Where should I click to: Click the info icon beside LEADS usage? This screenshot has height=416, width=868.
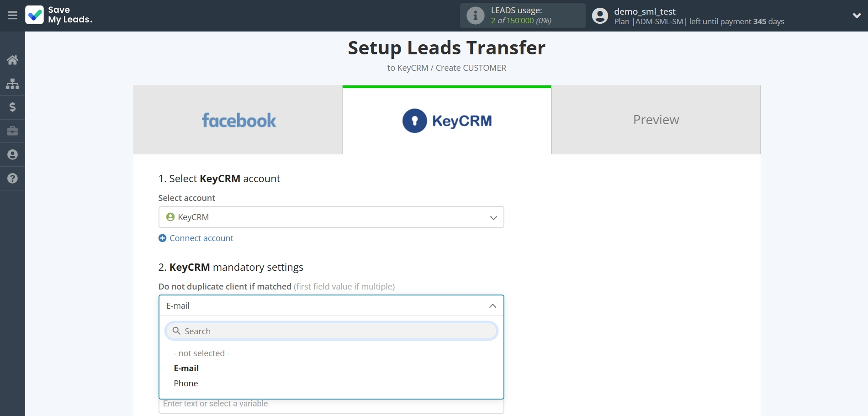click(x=476, y=16)
